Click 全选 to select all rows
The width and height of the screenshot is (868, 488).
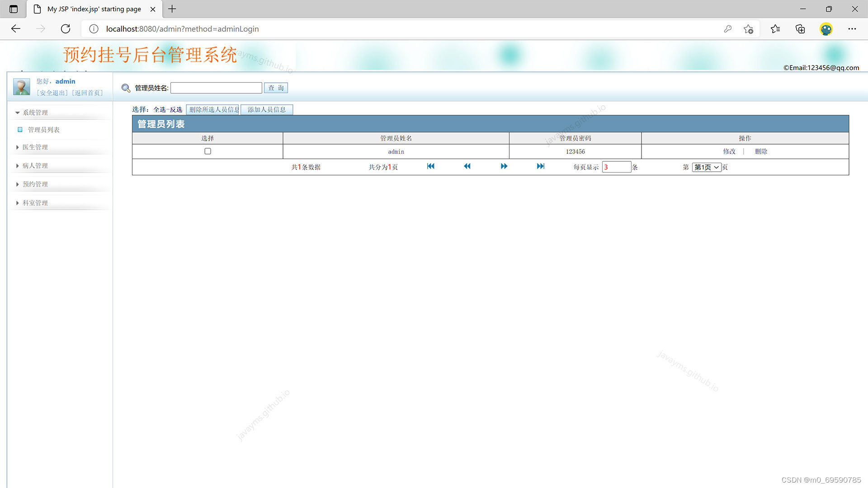coord(159,110)
